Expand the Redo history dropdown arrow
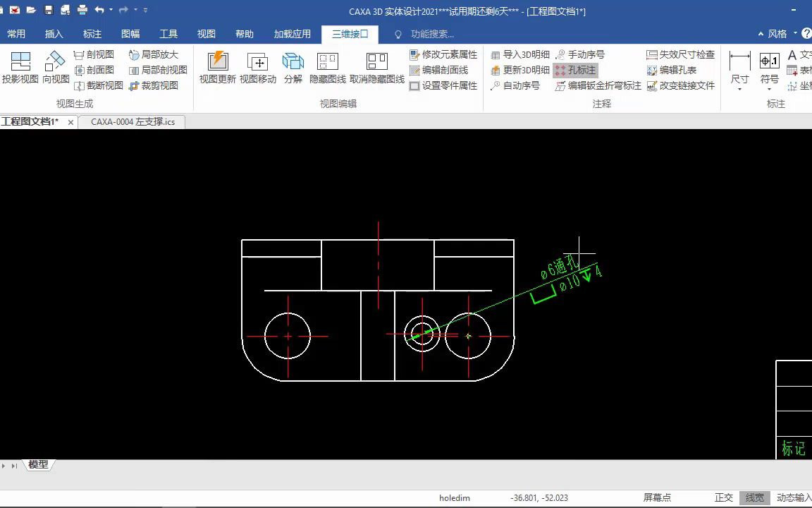Viewport: 812px width, 508px height. tap(135, 9)
